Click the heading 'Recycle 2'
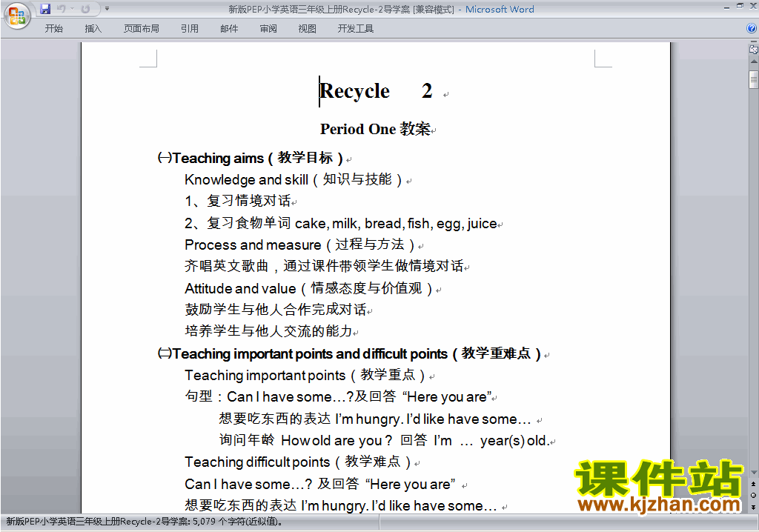The width and height of the screenshot is (759, 532). [376, 91]
